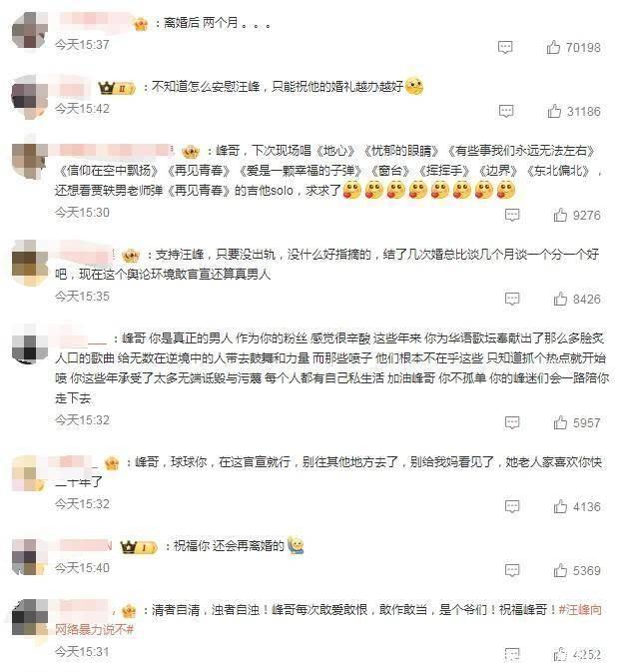Click the avatar of the 15:42 commenter
Screen dimensions: 617x672
pos(30,97)
